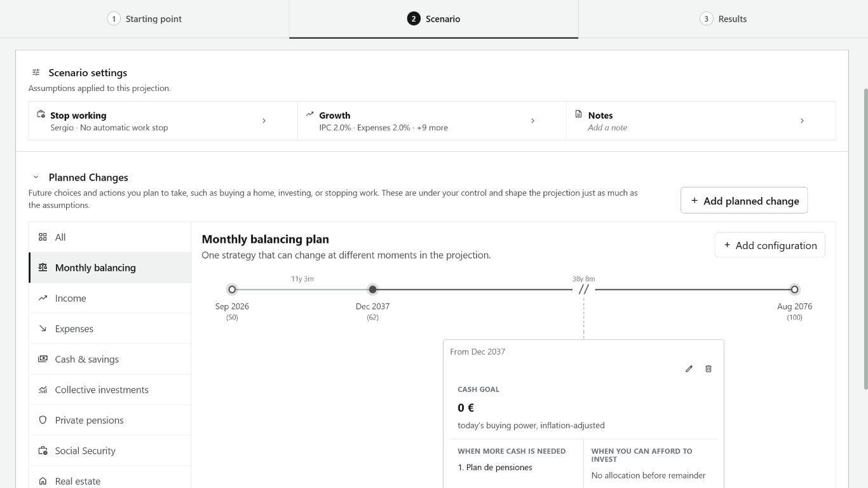Switch to the Results step
Screen dimensions: 868x488
click(723, 19)
